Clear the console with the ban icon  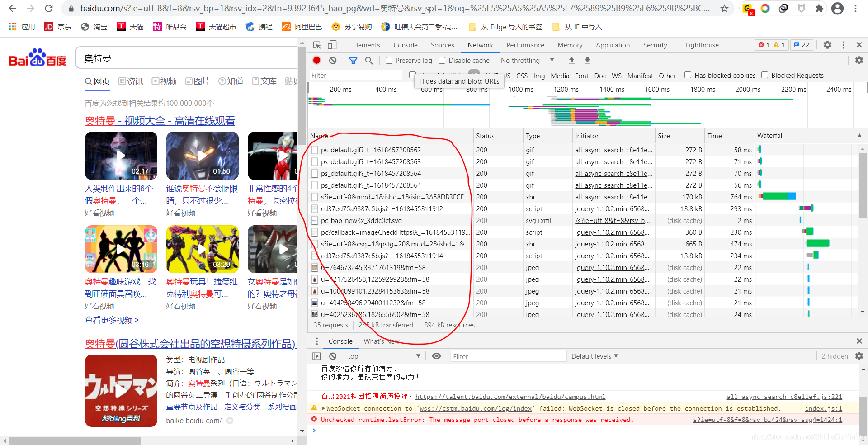coord(333,356)
